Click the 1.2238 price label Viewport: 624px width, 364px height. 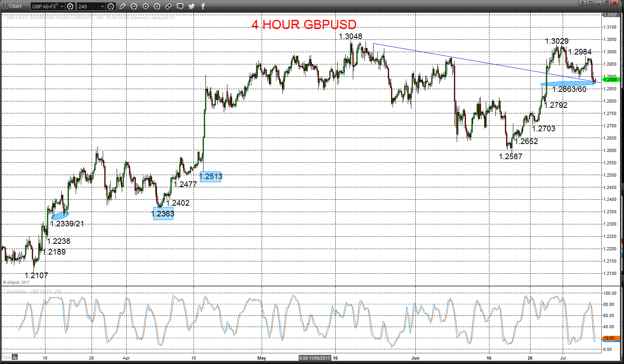coord(59,241)
